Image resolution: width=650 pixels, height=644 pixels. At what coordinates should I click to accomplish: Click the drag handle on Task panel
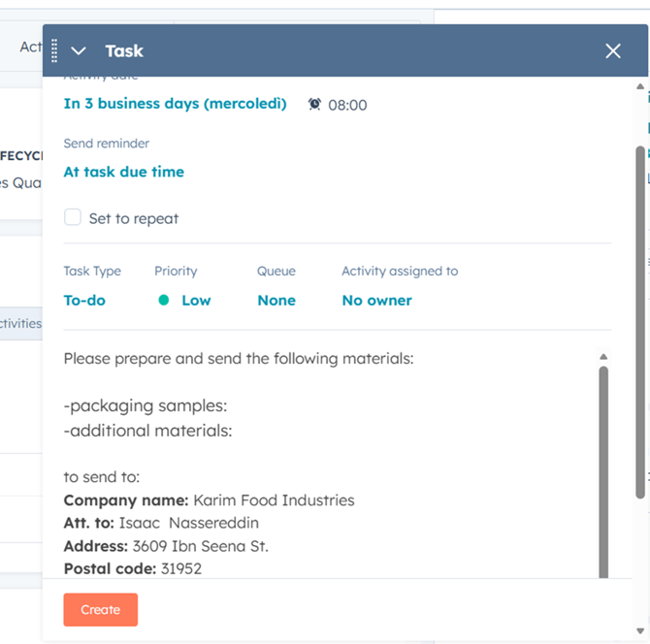54,50
